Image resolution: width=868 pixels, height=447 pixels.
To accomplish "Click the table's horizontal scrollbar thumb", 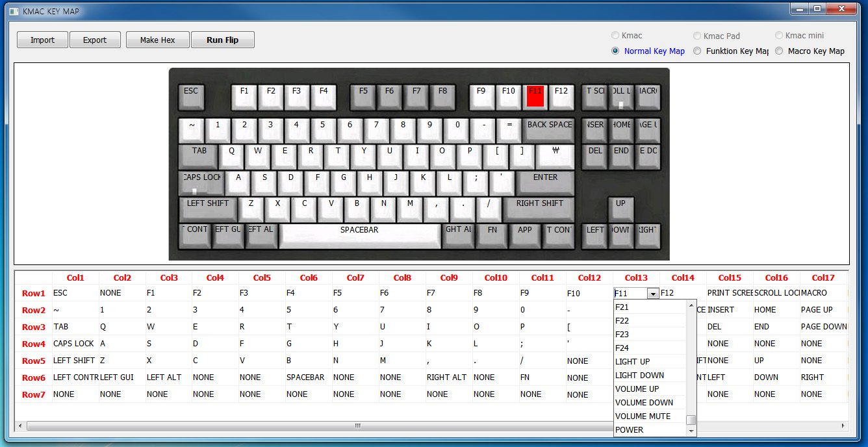I will 357,426.
